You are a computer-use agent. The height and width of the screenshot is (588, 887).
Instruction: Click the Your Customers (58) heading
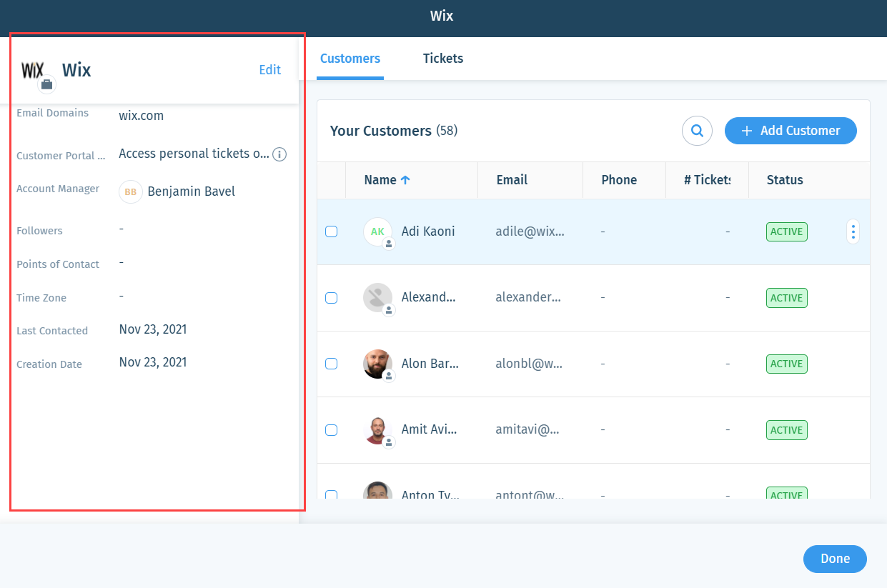394,131
